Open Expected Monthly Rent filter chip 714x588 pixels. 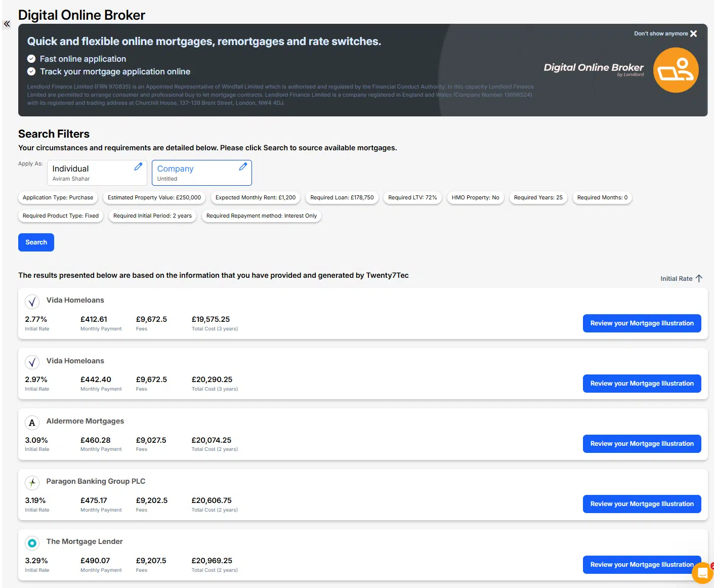[x=256, y=198]
